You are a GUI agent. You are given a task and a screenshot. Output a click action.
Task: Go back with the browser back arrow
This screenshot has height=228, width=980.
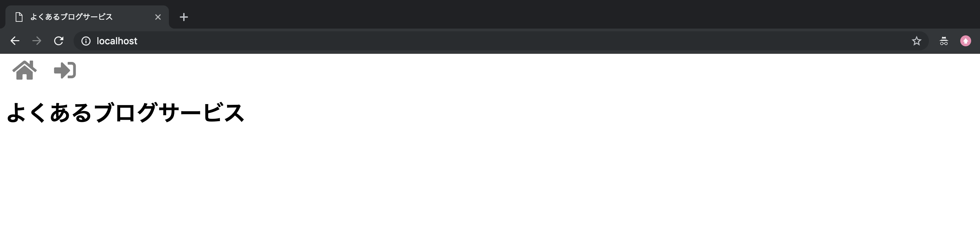coord(15,40)
